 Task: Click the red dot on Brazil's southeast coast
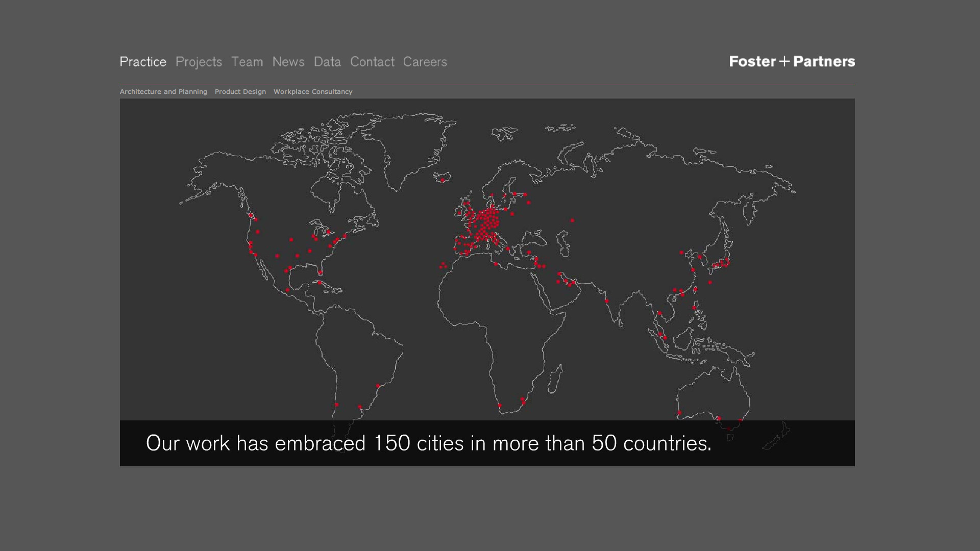[378, 386]
